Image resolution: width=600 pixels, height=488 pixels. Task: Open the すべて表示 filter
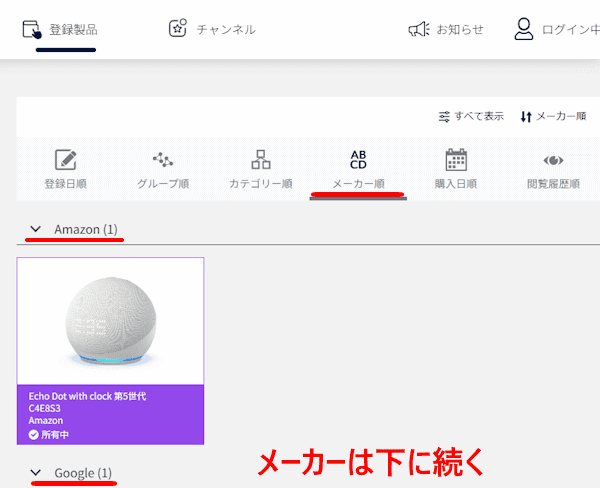click(479, 116)
